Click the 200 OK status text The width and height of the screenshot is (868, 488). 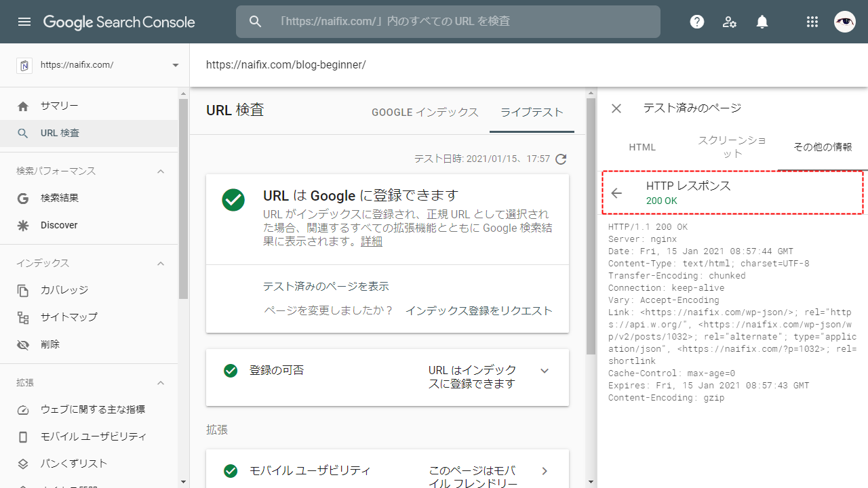pyautogui.click(x=662, y=201)
